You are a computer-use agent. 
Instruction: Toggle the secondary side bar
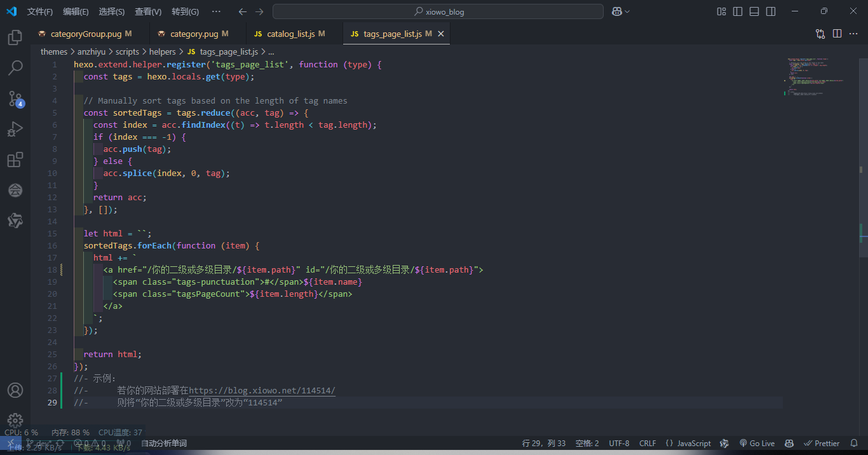point(771,11)
